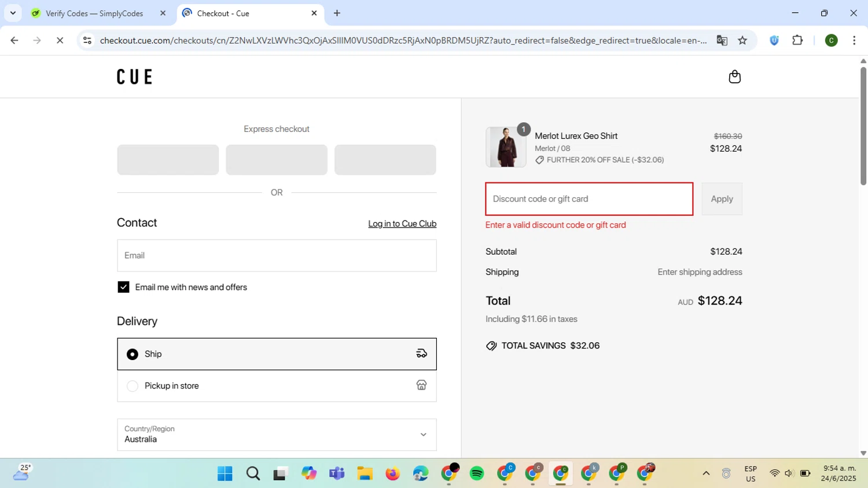The image size is (868, 488).
Task: Open the weather widget showing 25°
Action: click(22, 473)
